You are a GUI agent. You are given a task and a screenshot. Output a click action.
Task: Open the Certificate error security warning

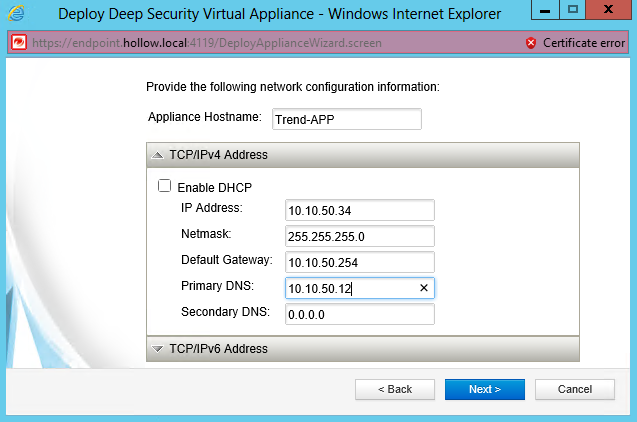pyautogui.click(x=576, y=43)
